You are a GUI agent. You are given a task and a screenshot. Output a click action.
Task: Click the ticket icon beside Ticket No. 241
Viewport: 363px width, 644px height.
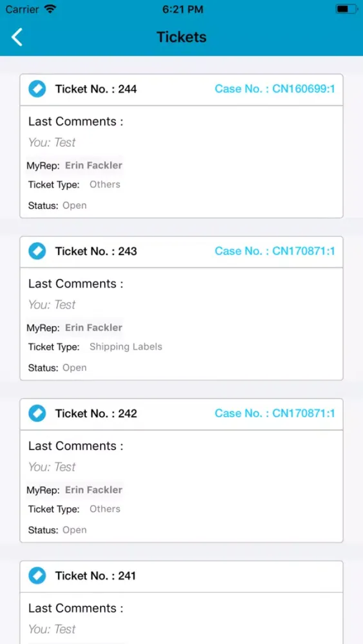tap(37, 575)
